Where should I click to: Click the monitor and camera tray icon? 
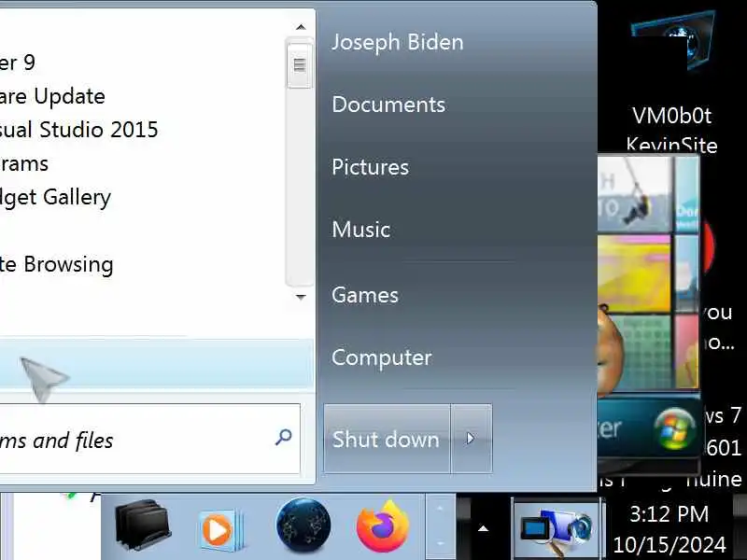(x=557, y=529)
